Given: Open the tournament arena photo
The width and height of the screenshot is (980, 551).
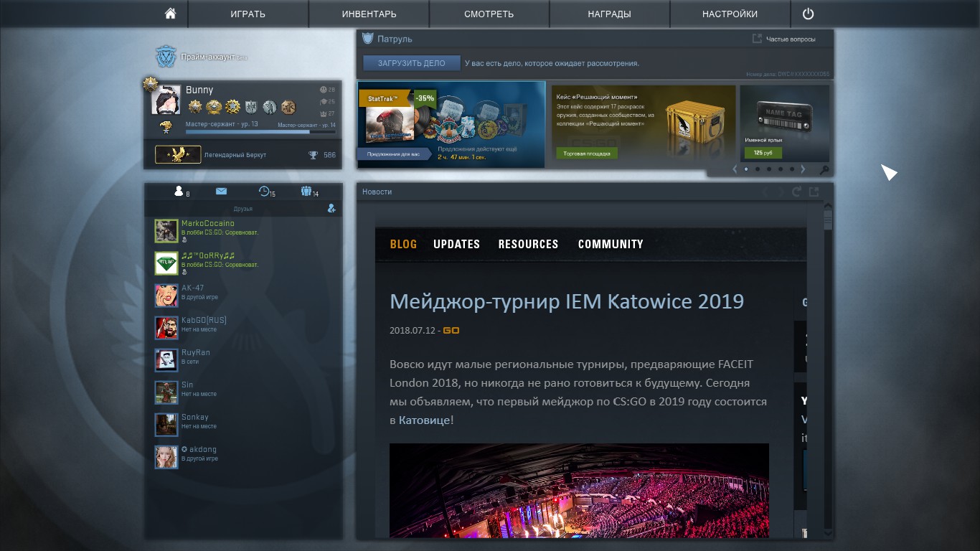Looking at the screenshot, I should [579, 491].
